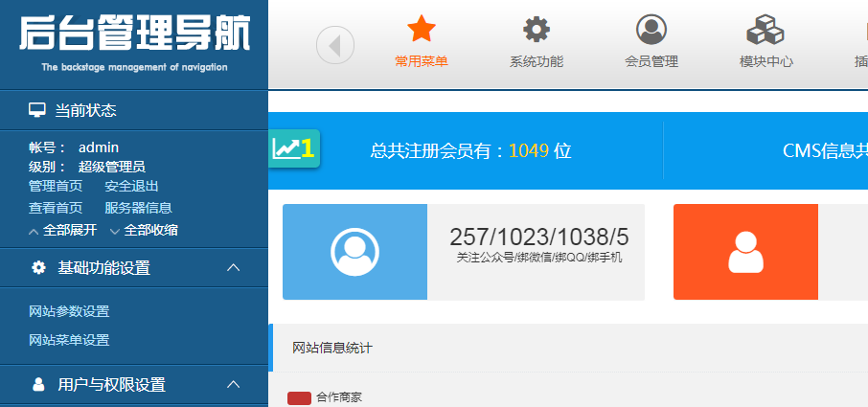Click the orange star 常用菜单 icon
868x407 pixels.
tap(422, 31)
